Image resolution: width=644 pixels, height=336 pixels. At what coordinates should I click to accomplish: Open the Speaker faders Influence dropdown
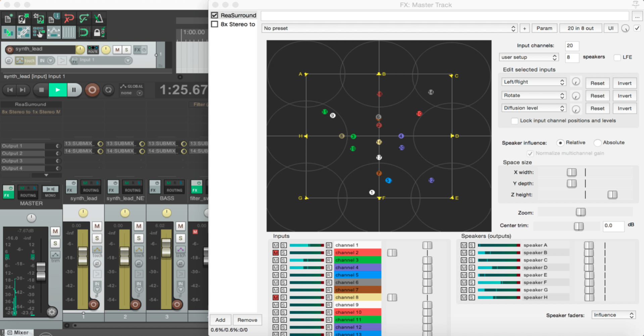[613, 315]
